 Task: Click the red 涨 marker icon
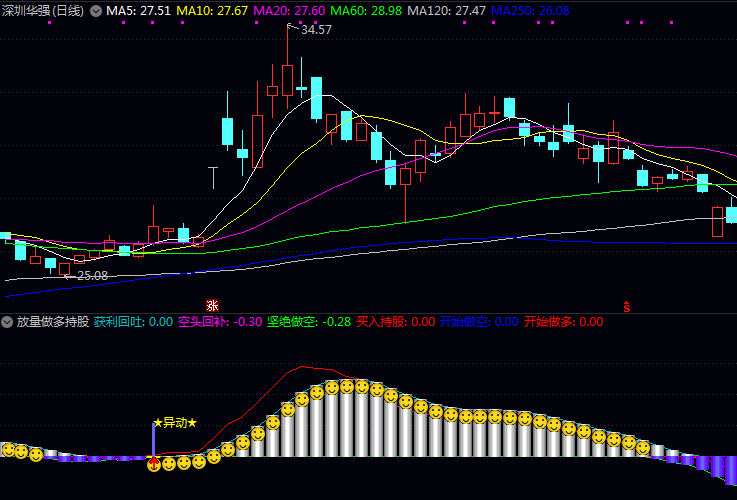212,305
